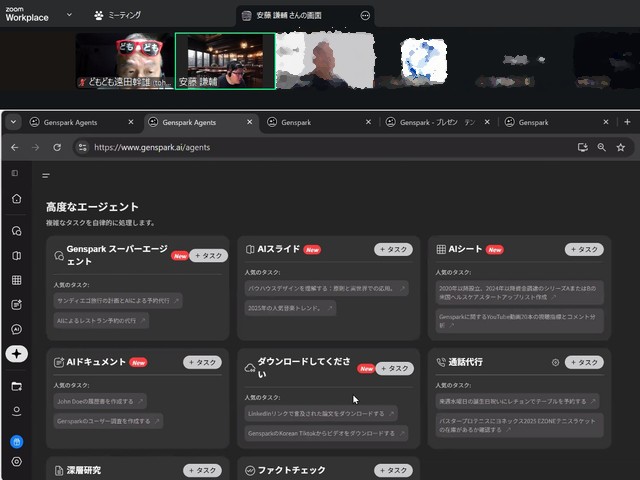Open LinkedIn論文をダウンロードする task
Screen dimensions: 640x480
tap(321, 413)
